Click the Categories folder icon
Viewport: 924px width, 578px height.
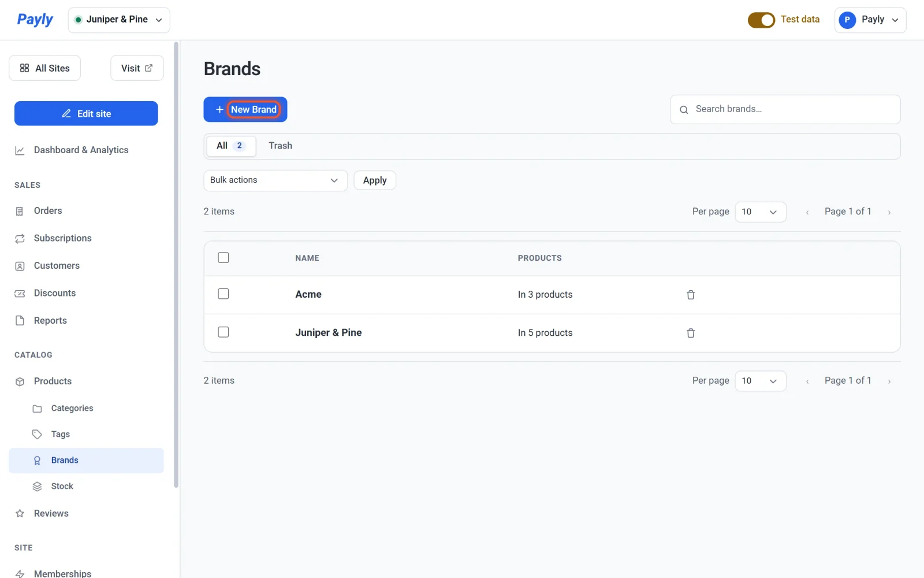(37, 409)
